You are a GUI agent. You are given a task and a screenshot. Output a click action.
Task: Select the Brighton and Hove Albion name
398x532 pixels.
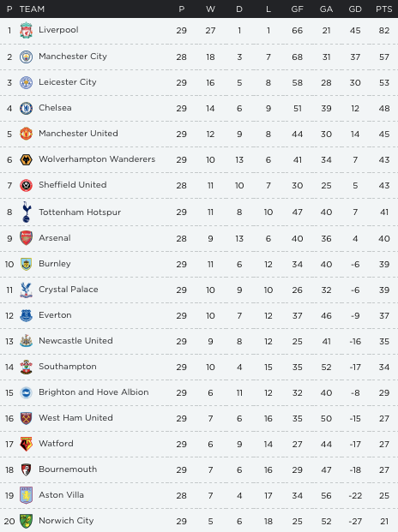[x=93, y=392]
